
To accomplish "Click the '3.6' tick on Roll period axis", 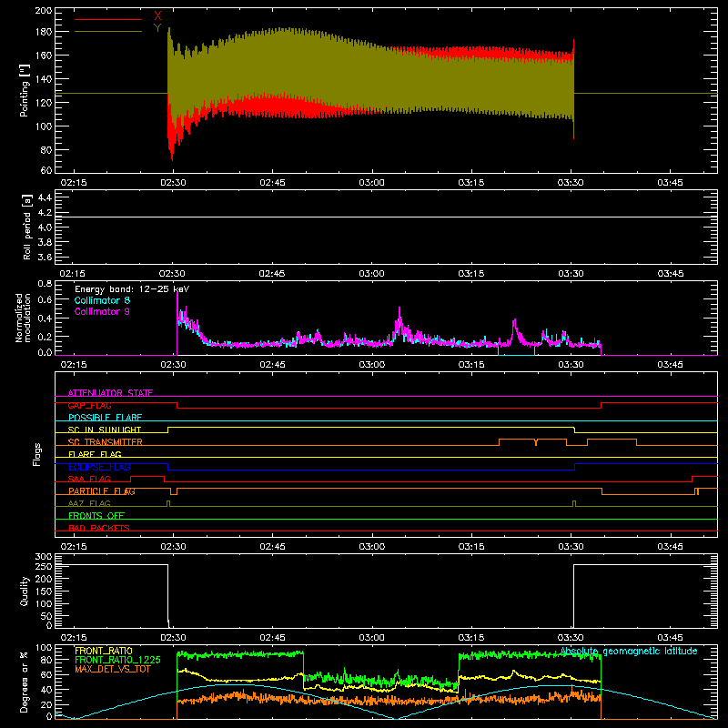I will 45,258.
